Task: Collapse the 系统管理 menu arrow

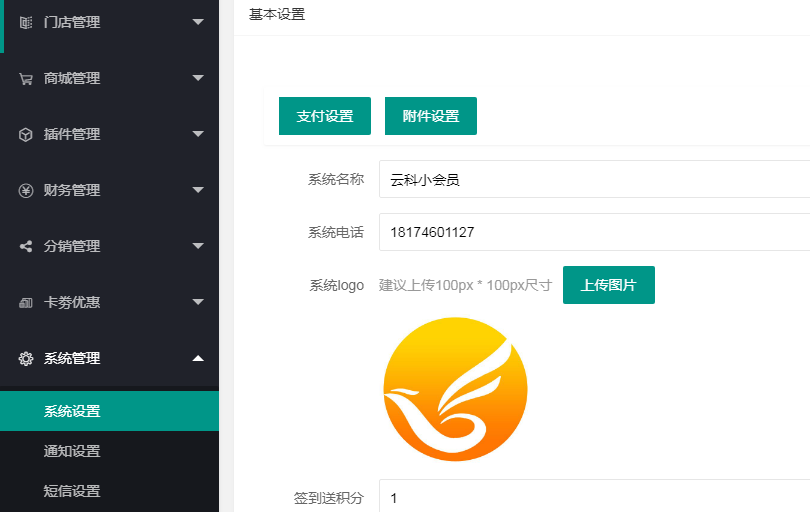Action: click(x=198, y=358)
